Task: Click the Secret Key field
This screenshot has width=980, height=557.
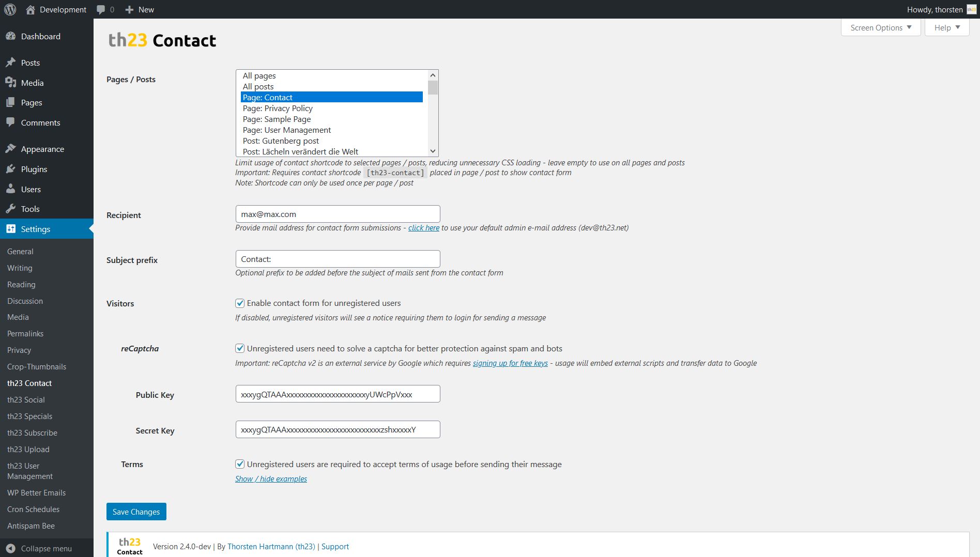Action: tap(338, 430)
